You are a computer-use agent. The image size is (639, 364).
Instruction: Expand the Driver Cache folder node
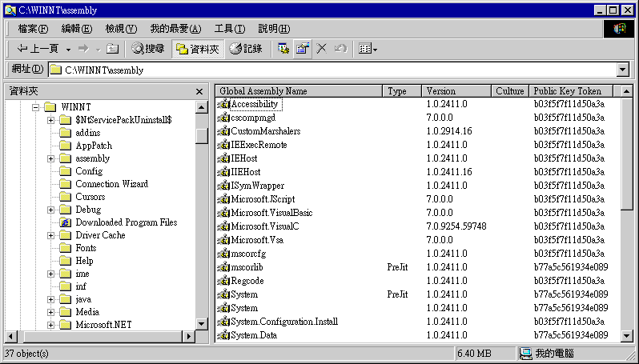[x=50, y=235]
